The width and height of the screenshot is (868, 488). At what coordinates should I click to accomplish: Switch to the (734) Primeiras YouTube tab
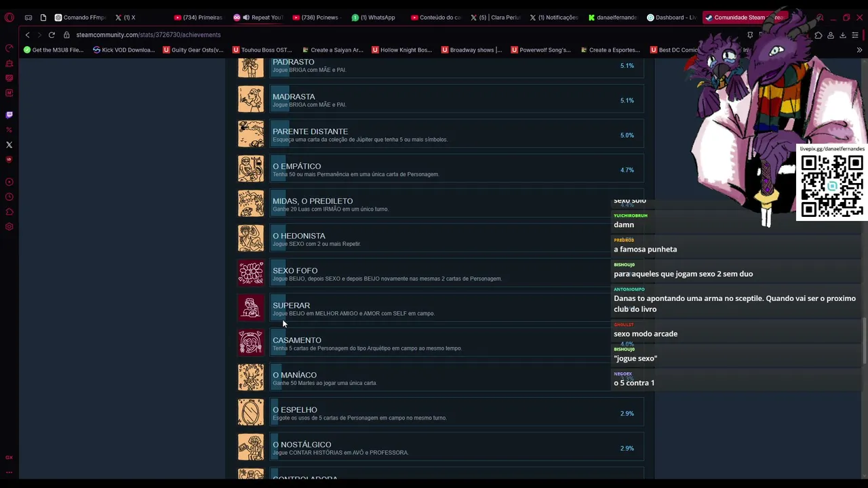(x=198, y=18)
